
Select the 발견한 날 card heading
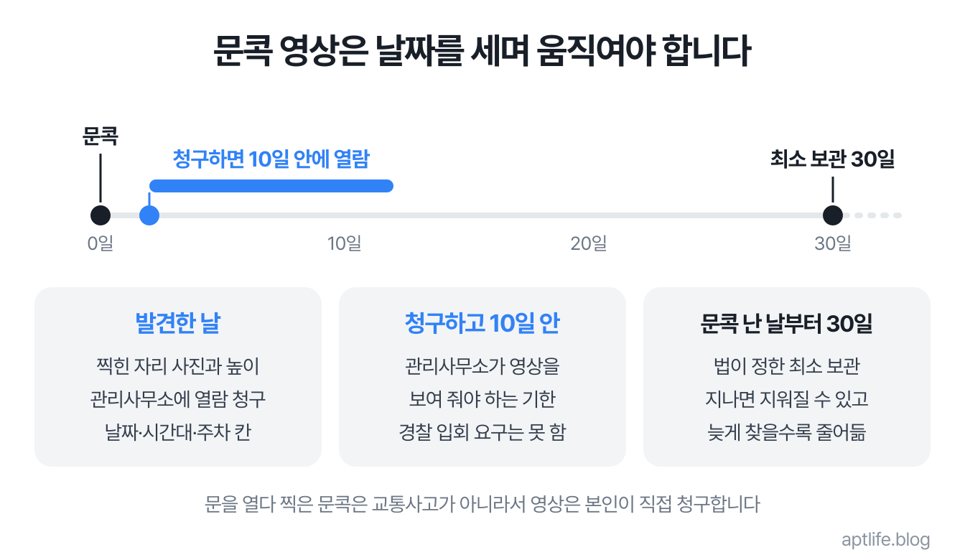pos(178,324)
